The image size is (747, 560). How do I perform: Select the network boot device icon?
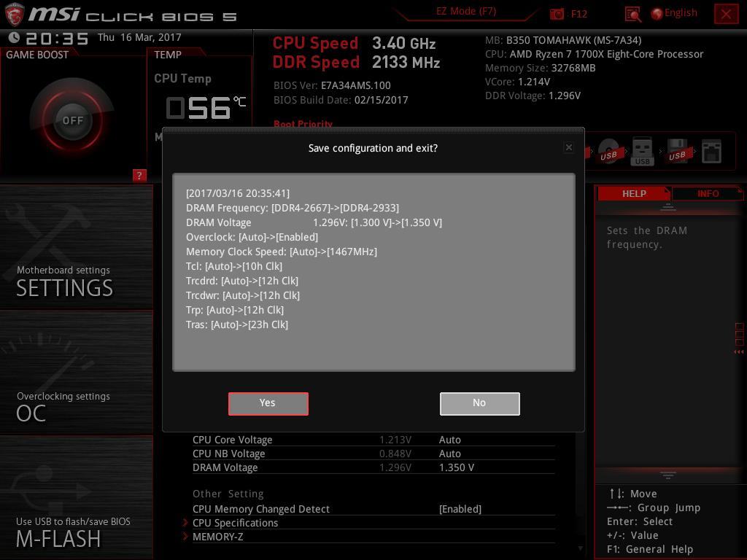[x=711, y=152]
